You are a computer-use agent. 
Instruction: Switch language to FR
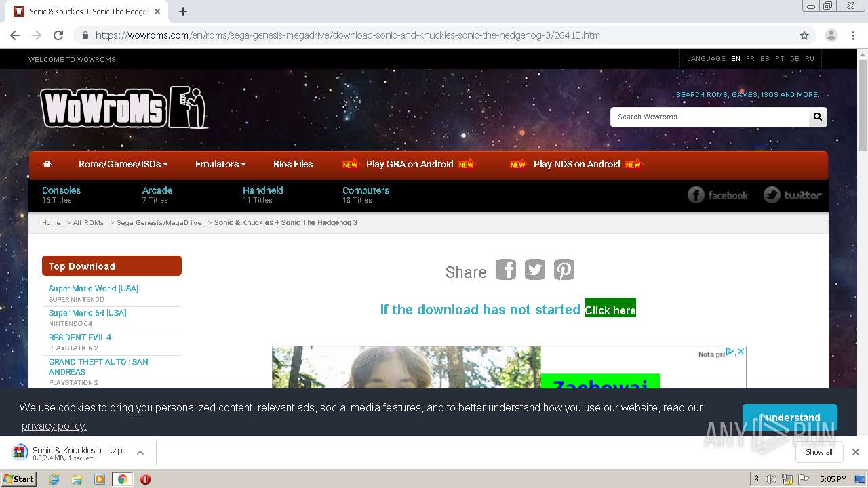pyautogui.click(x=750, y=59)
